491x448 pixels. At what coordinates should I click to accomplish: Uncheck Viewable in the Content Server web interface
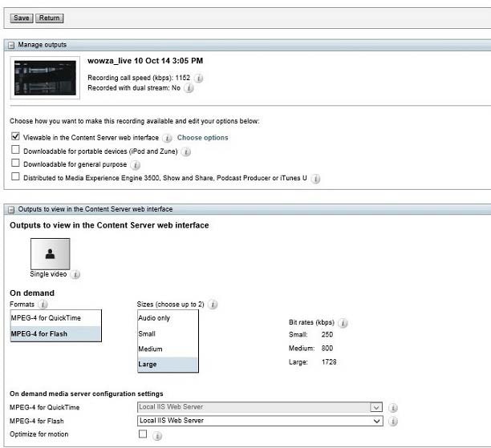tap(15, 136)
